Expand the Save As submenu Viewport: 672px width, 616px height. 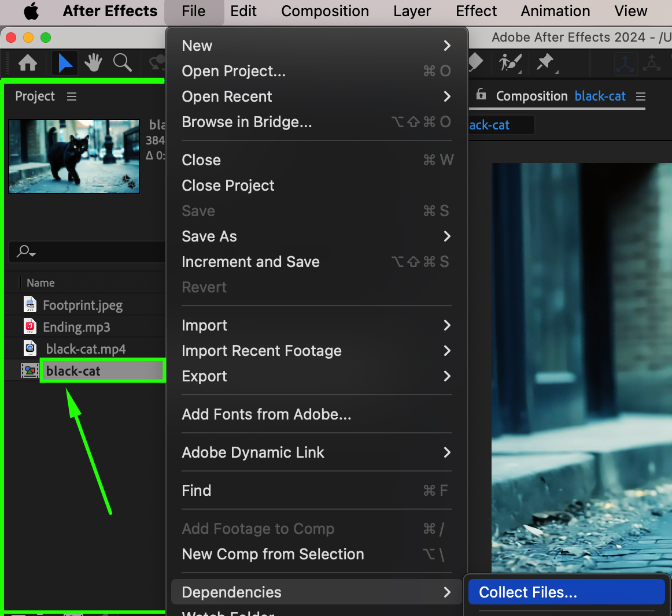[317, 236]
